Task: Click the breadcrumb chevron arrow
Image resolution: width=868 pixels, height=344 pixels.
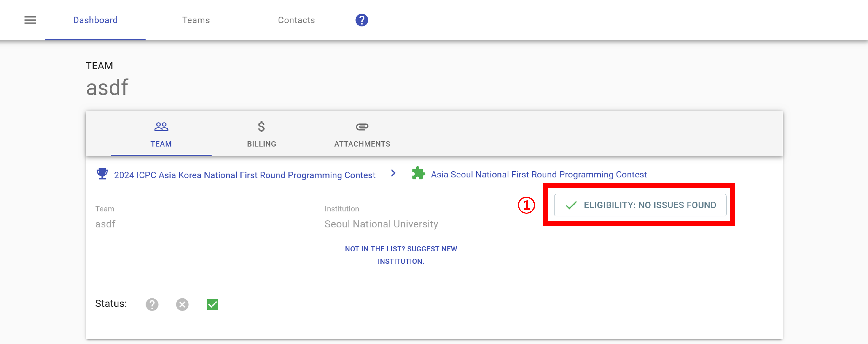Action: tap(393, 173)
